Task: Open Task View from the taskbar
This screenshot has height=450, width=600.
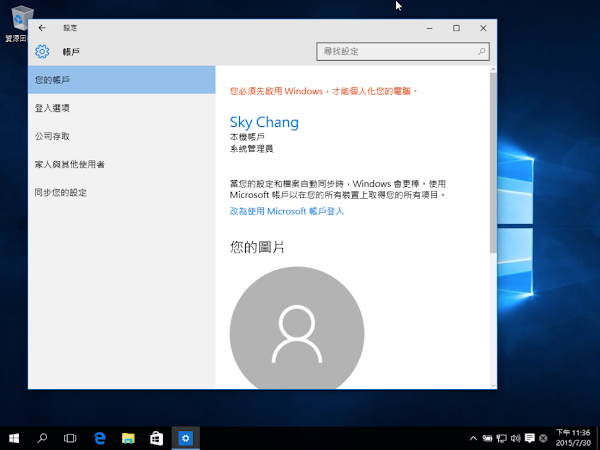Action: (70, 438)
